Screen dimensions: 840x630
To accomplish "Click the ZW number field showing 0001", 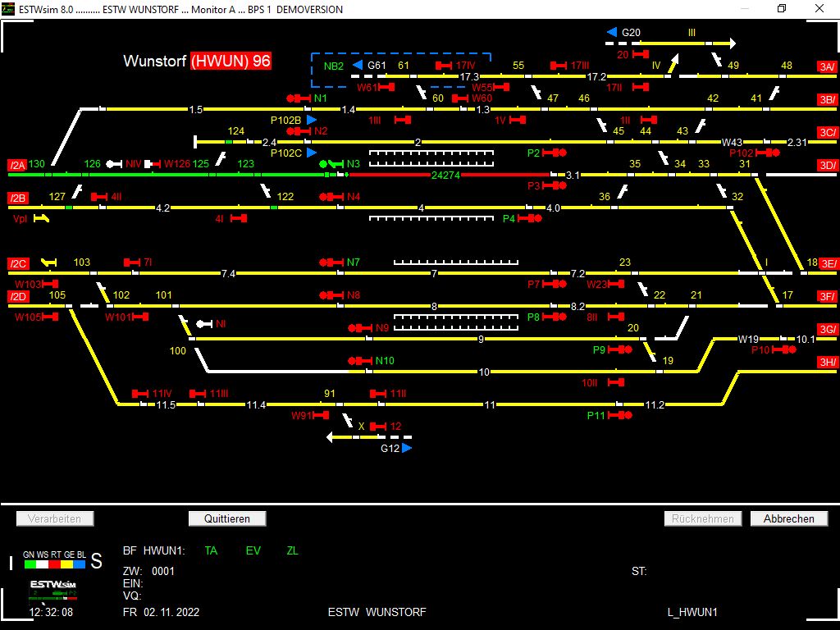I will click(162, 572).
